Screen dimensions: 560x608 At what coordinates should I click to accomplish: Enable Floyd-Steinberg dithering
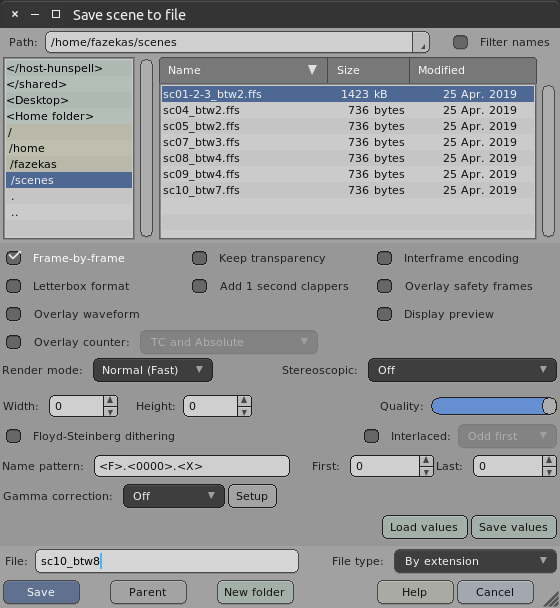click(x=14, y=436)
